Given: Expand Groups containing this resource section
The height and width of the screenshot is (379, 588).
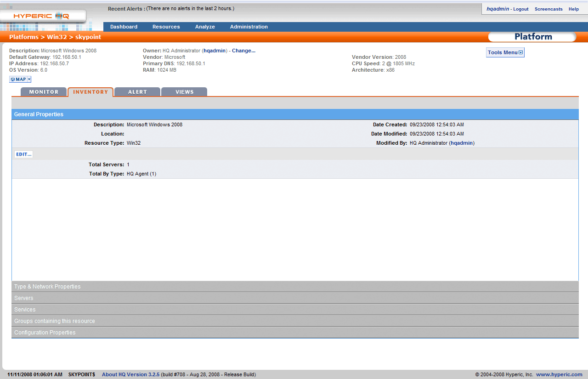Looking at the screenshot, I should (55, 321).
